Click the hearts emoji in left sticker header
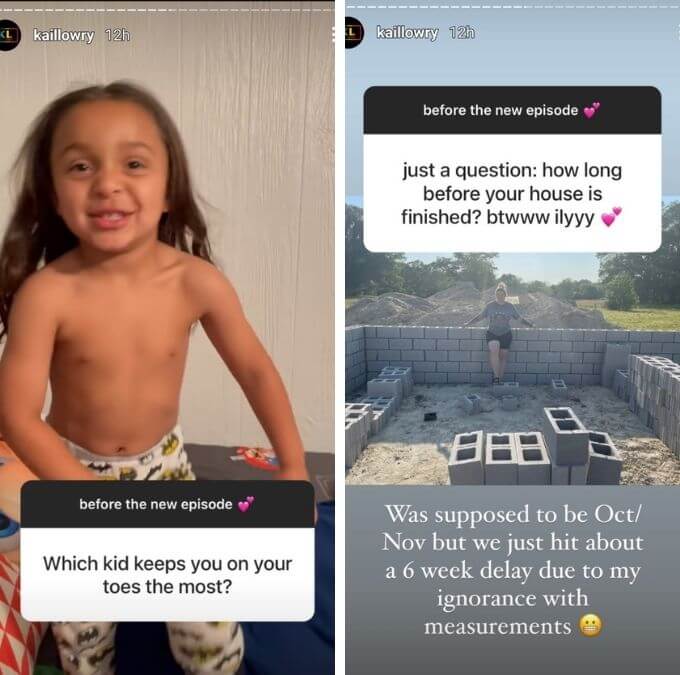This screenshot has height=675, width=680. 246,504
